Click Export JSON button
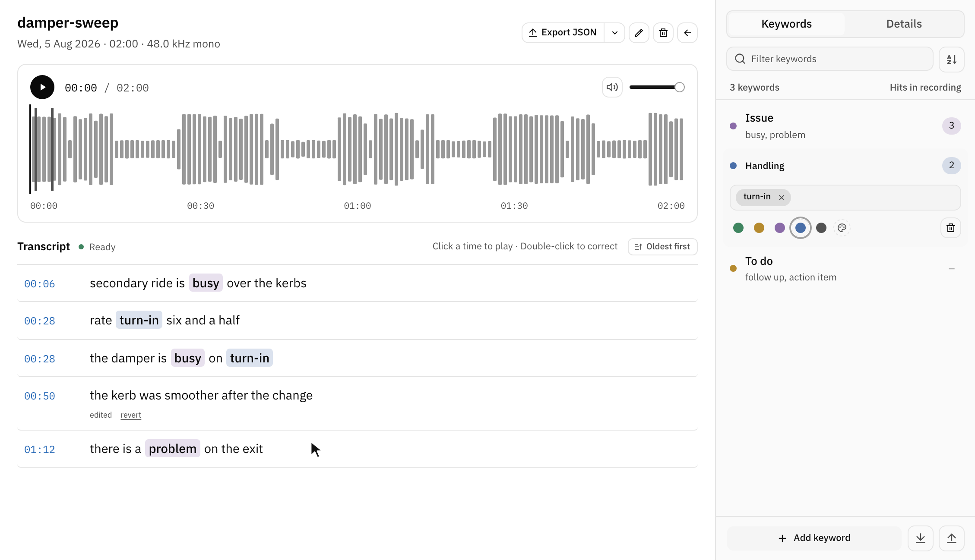The height and width of the screenshot is (560, 975). pos(563,33)
